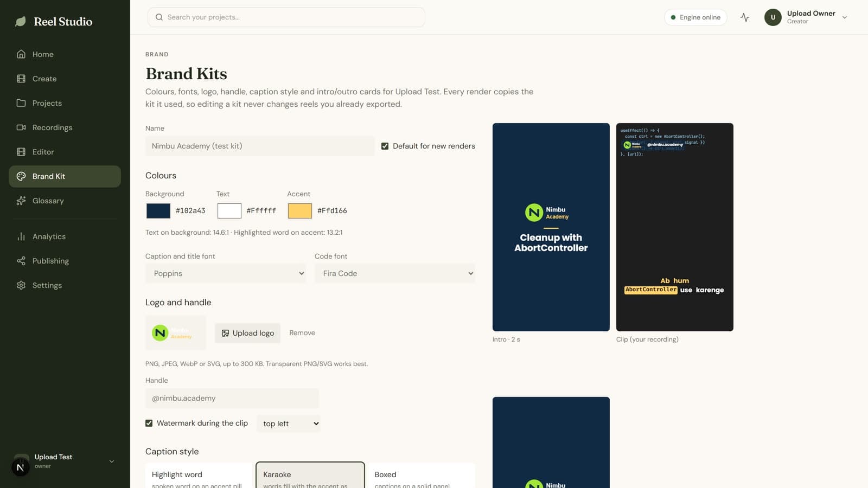The image size is (868, 488).
Task: Open Analytics in the sidebar
Action: click(65, 236)
